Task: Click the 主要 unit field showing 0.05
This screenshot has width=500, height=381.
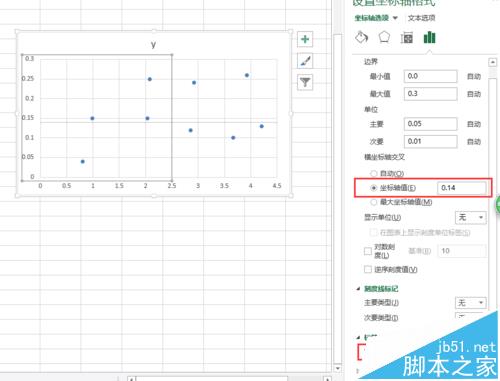Action: pyautogui.click(x=430, y=124)
